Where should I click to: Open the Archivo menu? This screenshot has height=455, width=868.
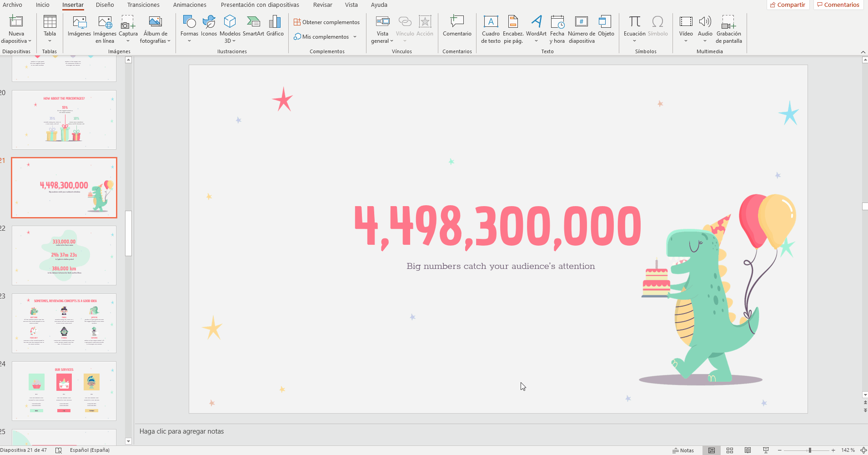pyautogui.click(x=12, y=5)
